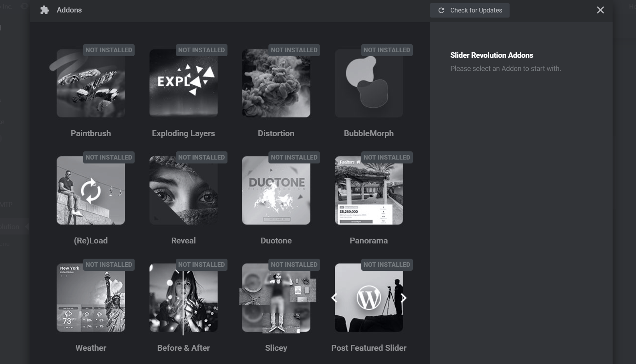The width and height of the screenshot is (636, 364).
Task: Click the NOT INSTALLED badge on Exploding Layers
Action: click(x=201, y=50)
